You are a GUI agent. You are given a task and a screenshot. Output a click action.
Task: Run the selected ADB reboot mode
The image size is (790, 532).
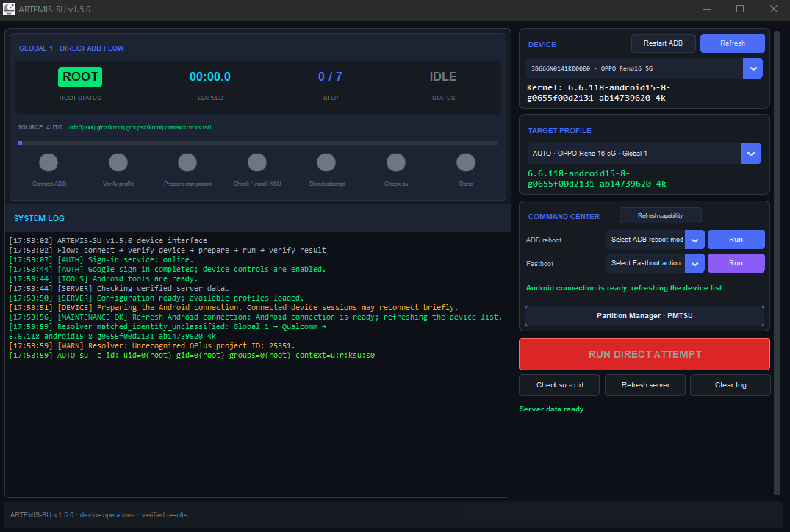736,240
